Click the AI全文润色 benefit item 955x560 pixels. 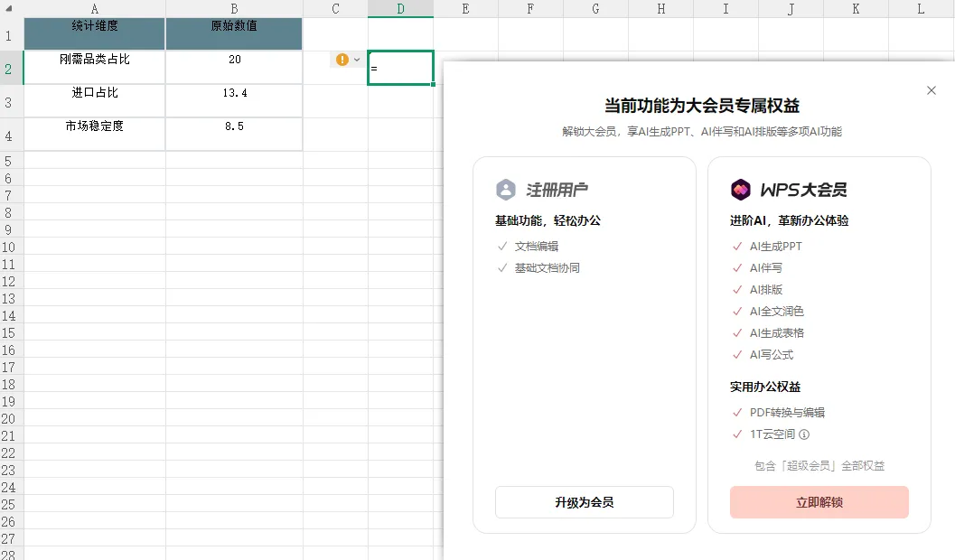click(x=768, y=312)
